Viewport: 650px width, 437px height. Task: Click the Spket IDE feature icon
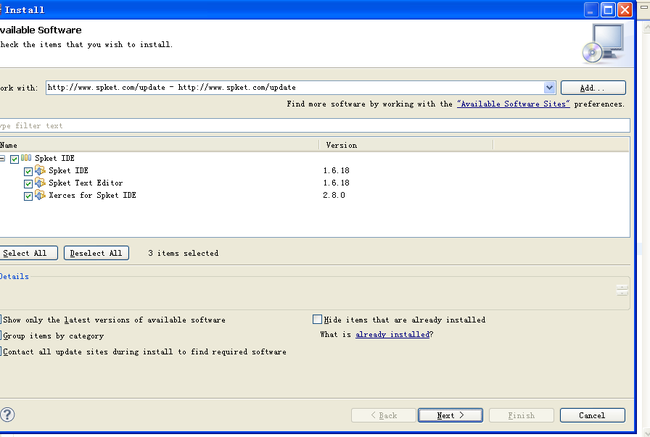40,170
